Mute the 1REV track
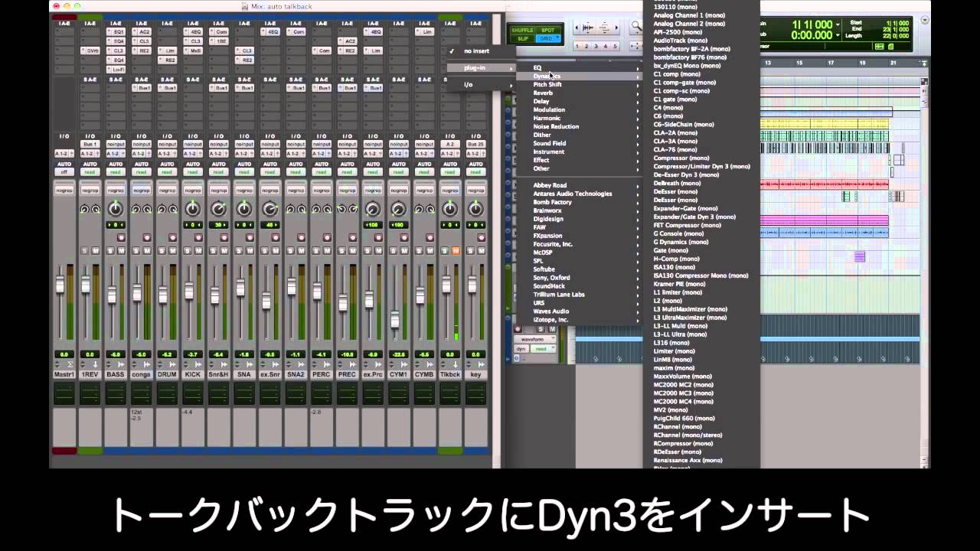The height and width of the screenshot is (551, 980). [x=96, y=250]
